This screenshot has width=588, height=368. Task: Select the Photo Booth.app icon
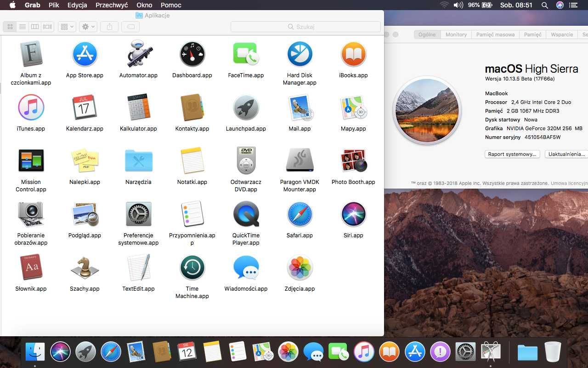coord(353,161)
